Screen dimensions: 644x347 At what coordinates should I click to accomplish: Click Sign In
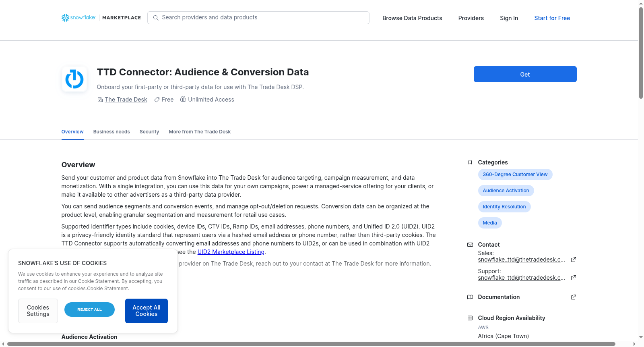(509, 18)
